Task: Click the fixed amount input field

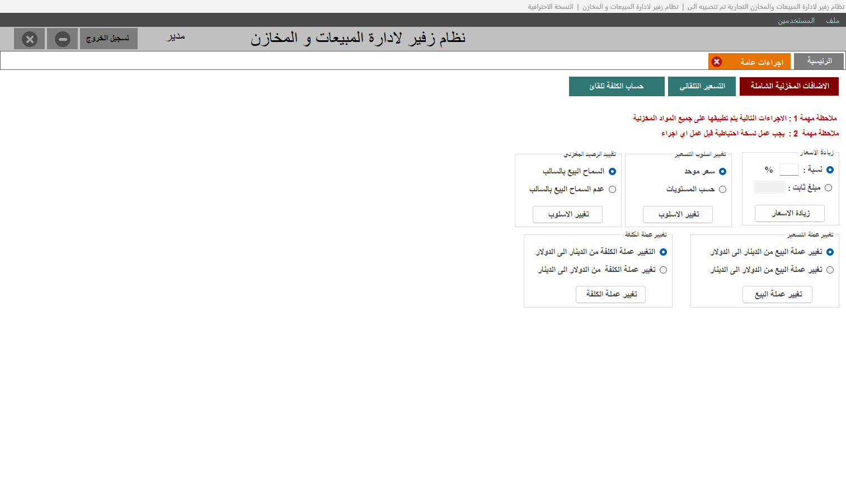Action: pyautogui.click(x=770, y=187)
